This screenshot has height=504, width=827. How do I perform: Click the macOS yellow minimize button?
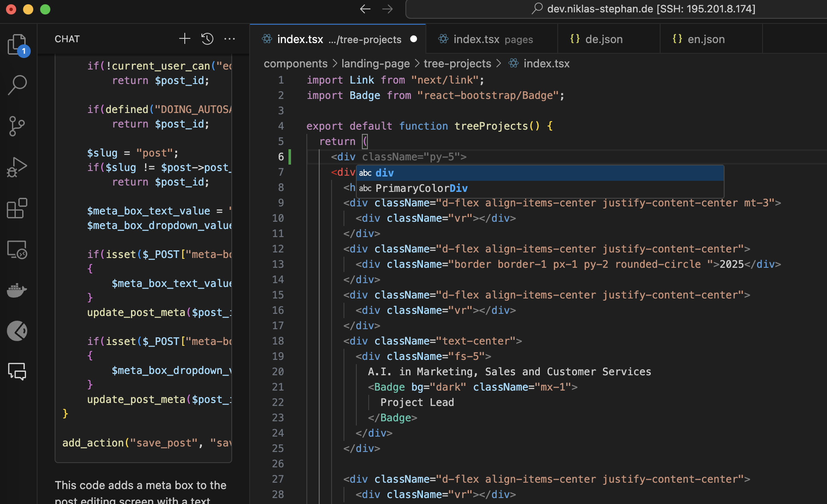pyautogui.click(x=28, y=9)
